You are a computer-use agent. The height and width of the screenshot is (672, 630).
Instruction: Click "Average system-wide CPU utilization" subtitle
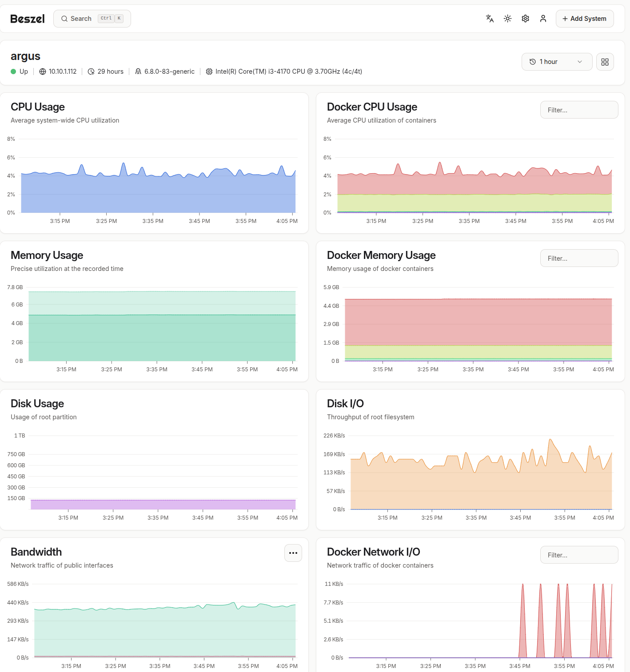tap(65, 120)
